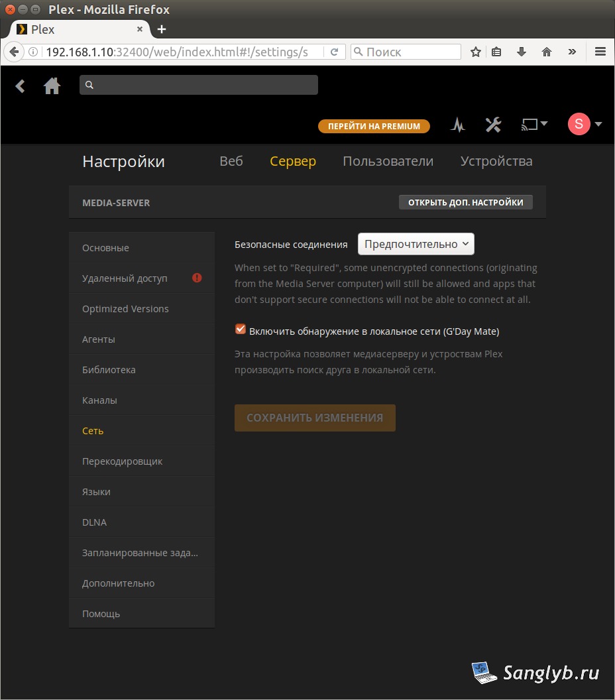This screenshot has height=700, width=615.
Task: Switch to the Веб settings tab
Action: pyautogui.click(x=231, y=160)
